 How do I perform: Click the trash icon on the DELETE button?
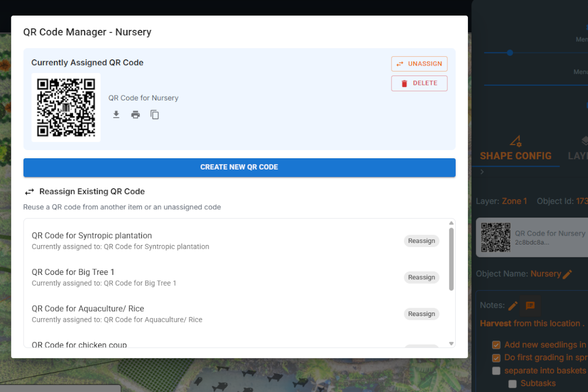[x=404, y=83]
